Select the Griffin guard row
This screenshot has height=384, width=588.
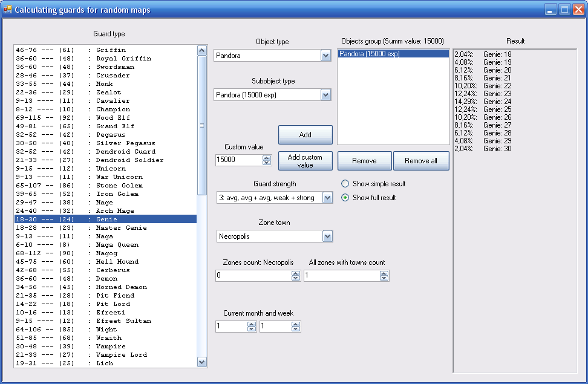105,50
